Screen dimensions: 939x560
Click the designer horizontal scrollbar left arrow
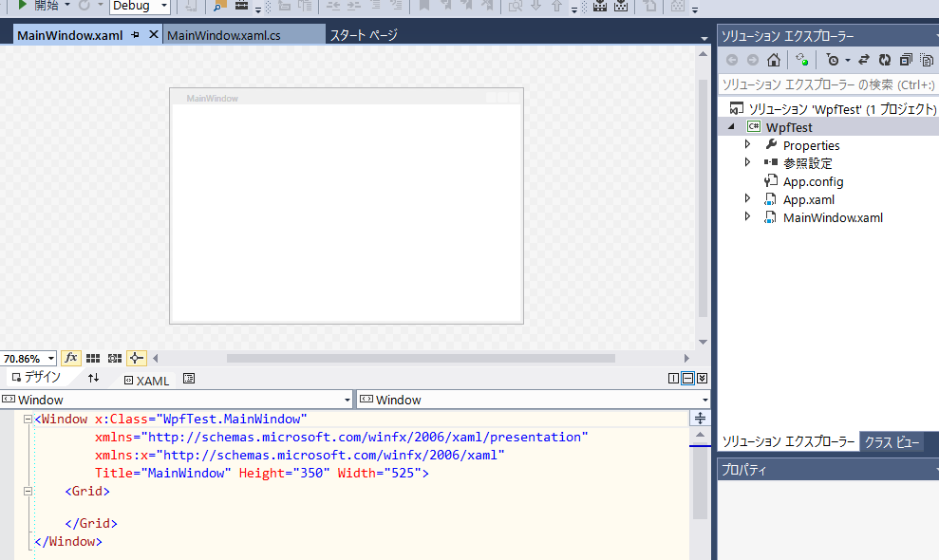click(156, 358)
